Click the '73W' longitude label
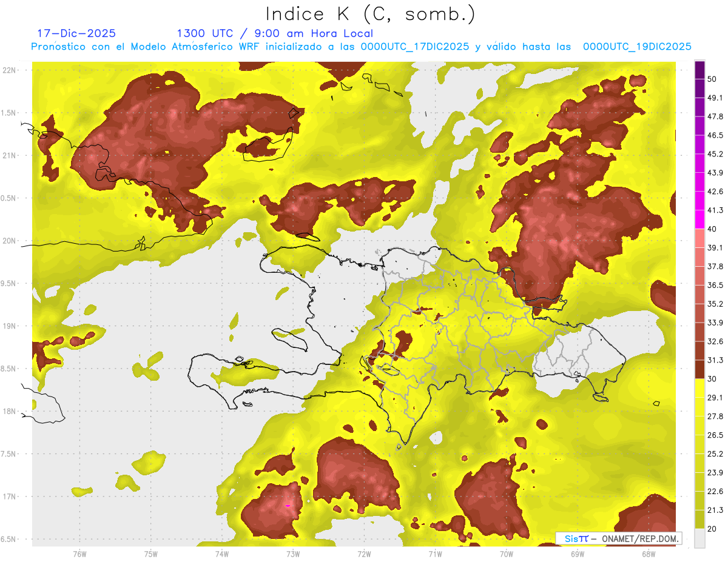This screenshot has width=728, height=562. (x=293, y=554)
